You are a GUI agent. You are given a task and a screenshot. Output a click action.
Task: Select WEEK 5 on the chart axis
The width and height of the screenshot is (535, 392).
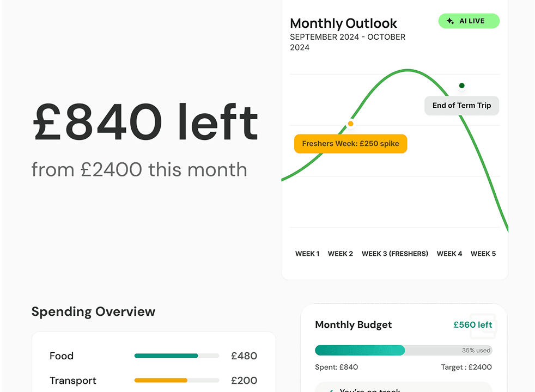pos(483,254)
